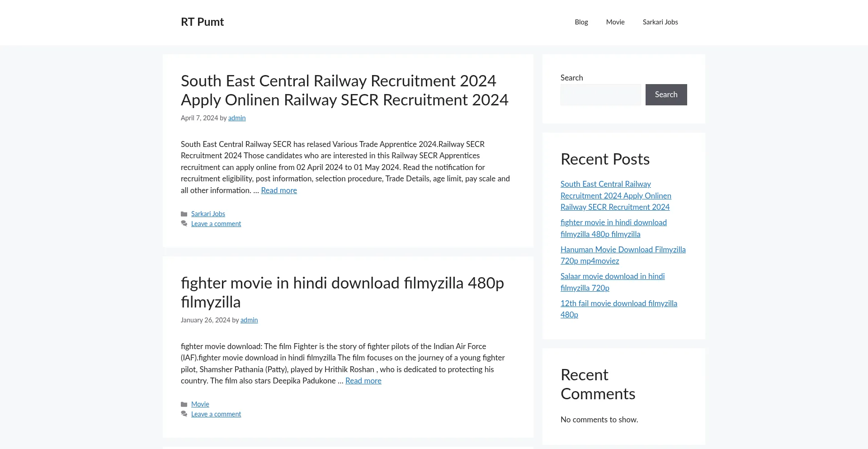
Task: Open 12th fail movie recent post link
Action: pos(618,309)
